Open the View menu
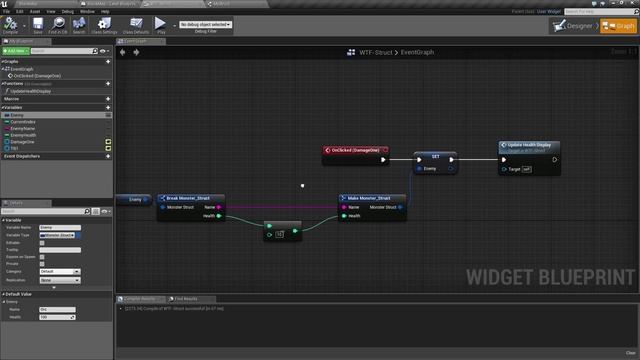640x360 pixels. click(x=51, y=11)
